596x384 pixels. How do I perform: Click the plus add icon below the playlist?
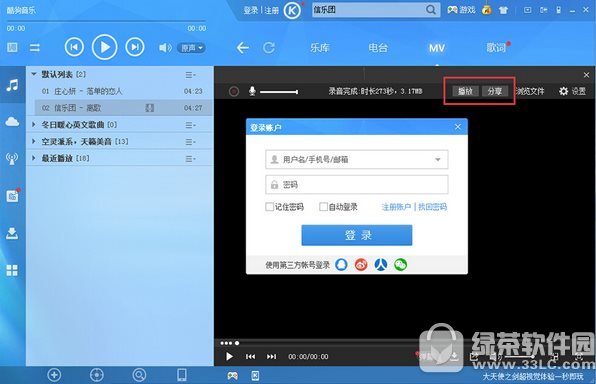point(54,375)
